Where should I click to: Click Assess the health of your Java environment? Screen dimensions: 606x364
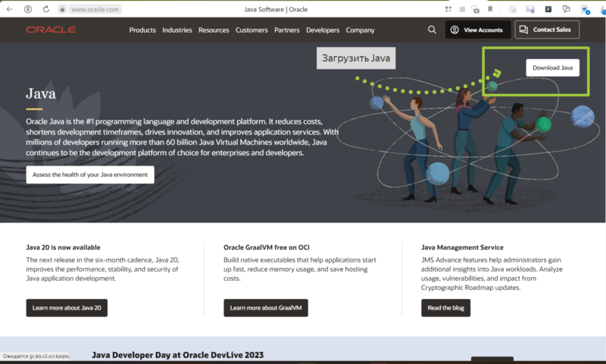click(90, 175)
